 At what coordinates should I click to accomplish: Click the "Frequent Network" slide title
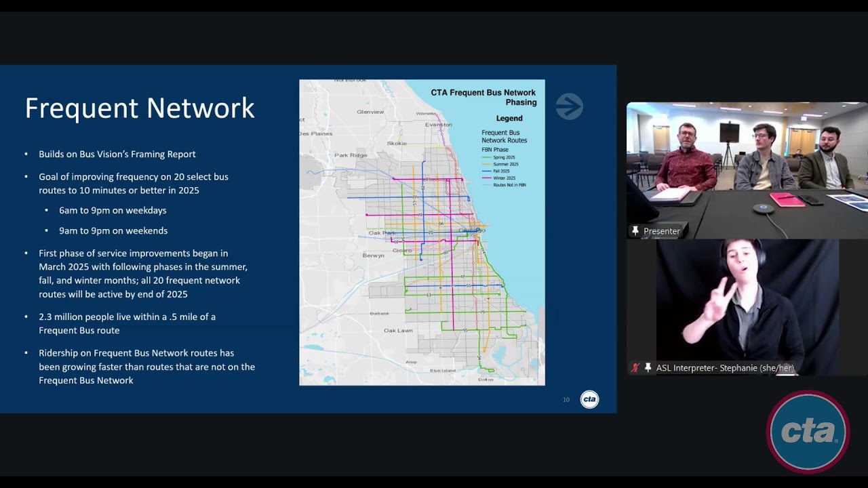point(140,108)
